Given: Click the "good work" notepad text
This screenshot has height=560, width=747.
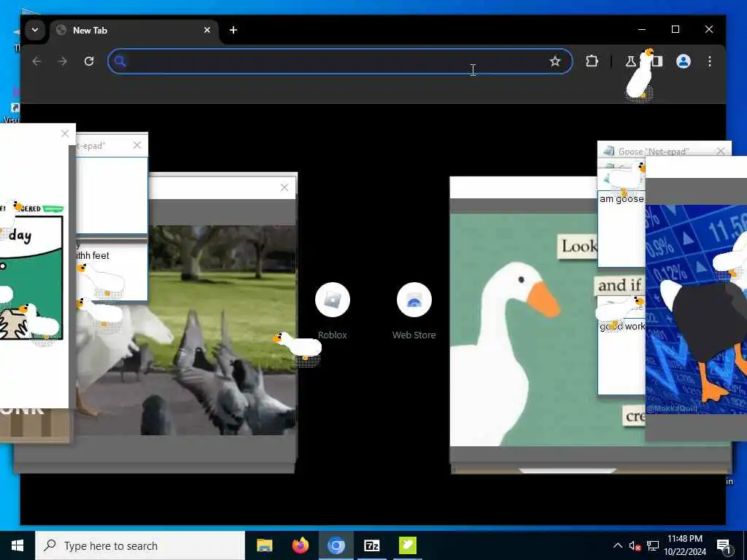Looking at the screenshot, I should tap(622, 326).
